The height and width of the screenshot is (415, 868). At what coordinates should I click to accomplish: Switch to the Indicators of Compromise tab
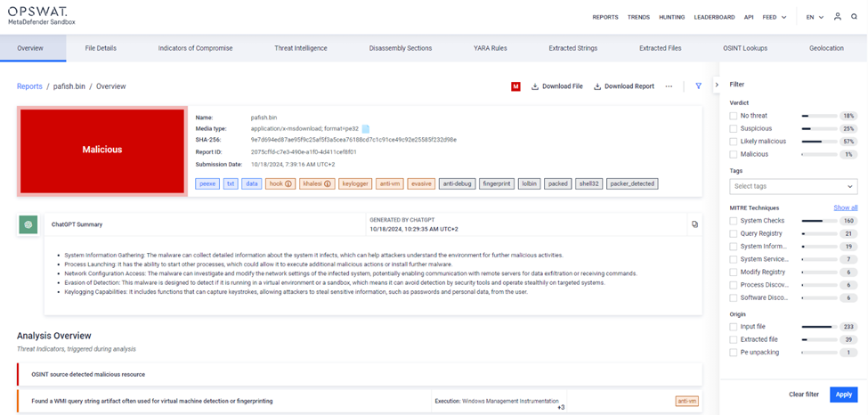195,48
